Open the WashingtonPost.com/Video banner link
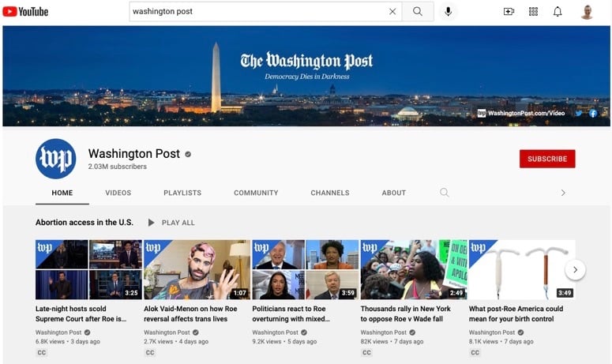This screenshot has height=364, width=612. 521,114
